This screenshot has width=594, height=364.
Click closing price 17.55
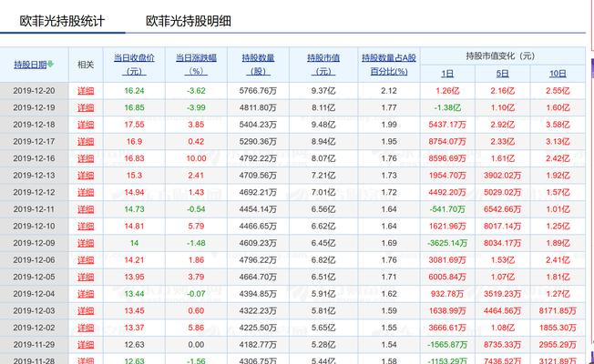point(134,125)
